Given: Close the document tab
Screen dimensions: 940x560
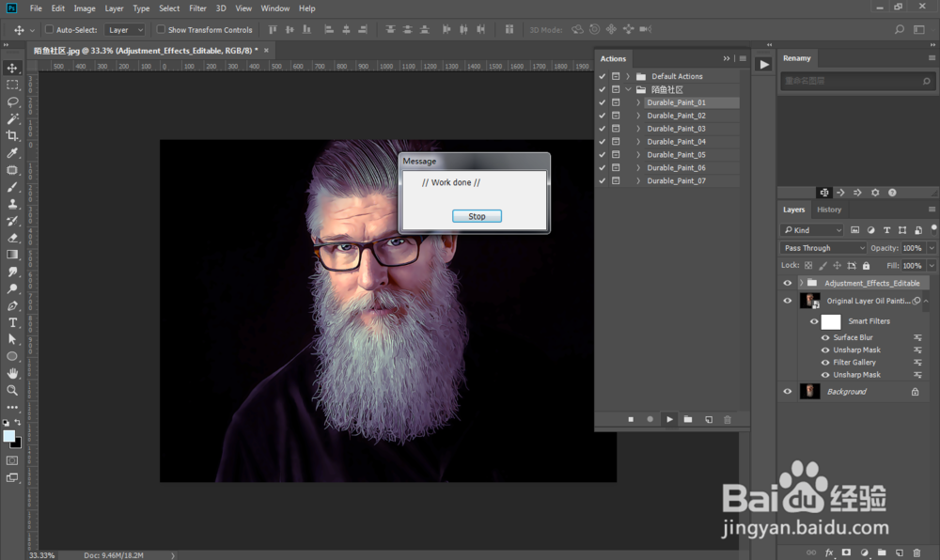Looking at the screenshot, I should [266, 51].
